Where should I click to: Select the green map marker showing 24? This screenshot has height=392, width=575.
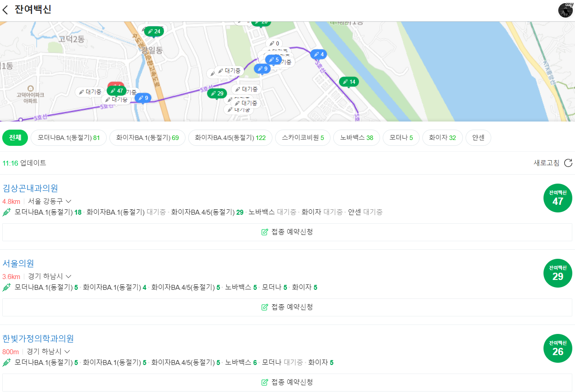pos(154,32)
